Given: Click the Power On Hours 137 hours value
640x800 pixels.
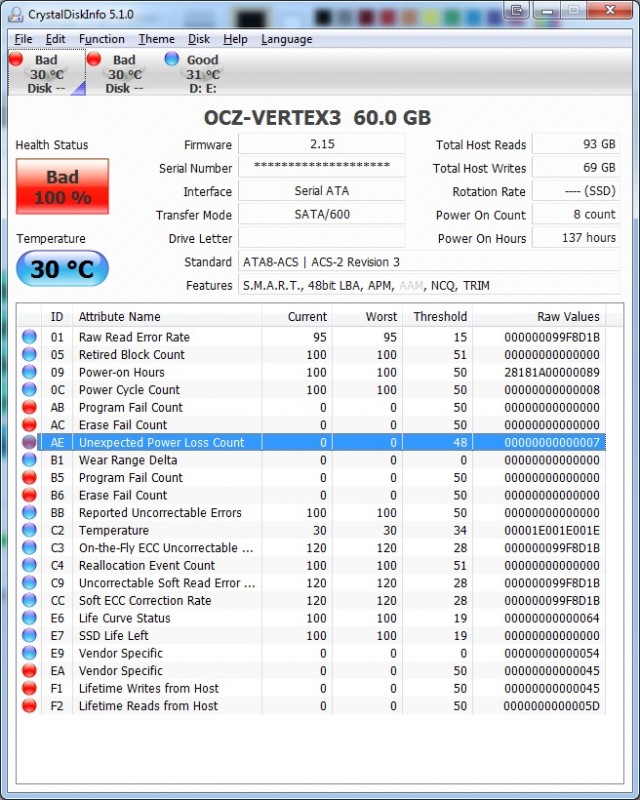Looking at the screenshot, I should pyautogui.click(x=576, y=238).
